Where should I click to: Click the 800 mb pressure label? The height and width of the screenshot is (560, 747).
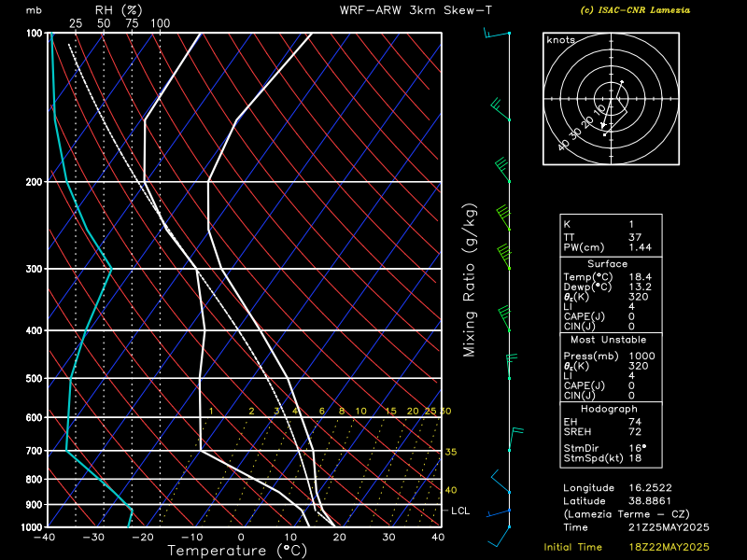point(35,480)
